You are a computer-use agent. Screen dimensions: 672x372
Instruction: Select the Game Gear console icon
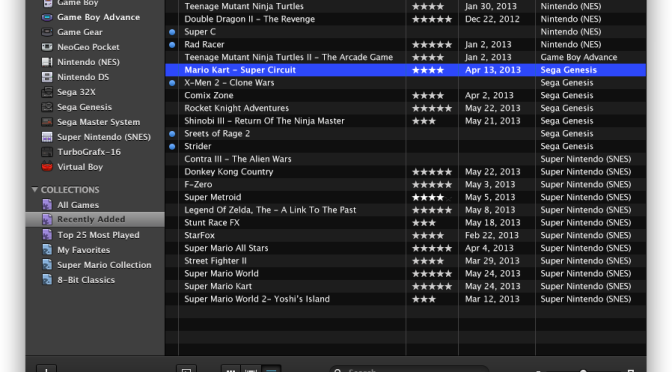(x=47, y=32)
